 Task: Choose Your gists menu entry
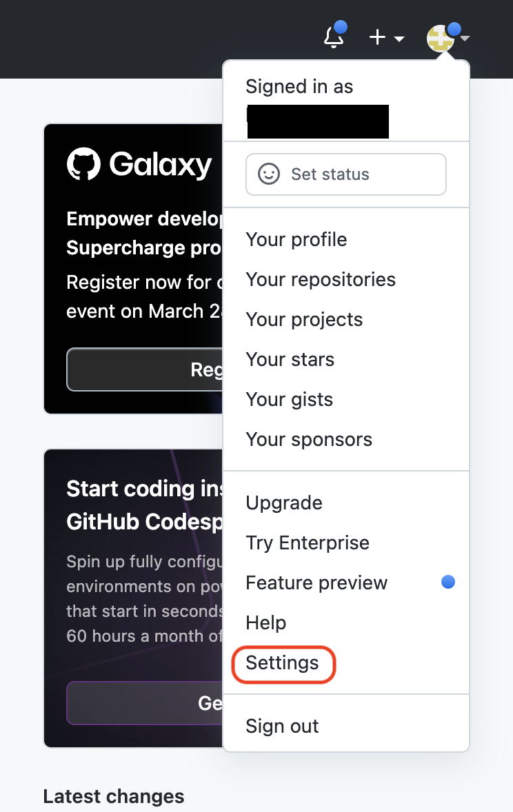tap(289, 399)
